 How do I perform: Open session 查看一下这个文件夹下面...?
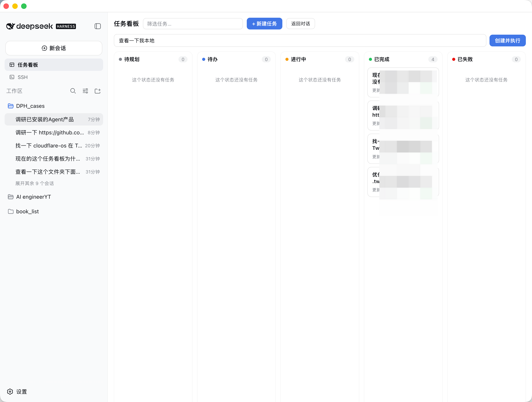pos(54,172)
